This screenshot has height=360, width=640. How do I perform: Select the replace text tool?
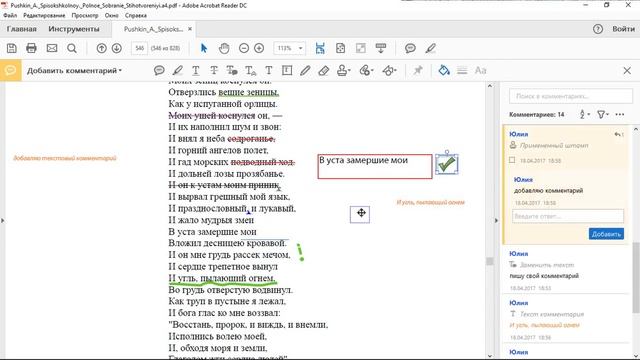coord(232,71)
